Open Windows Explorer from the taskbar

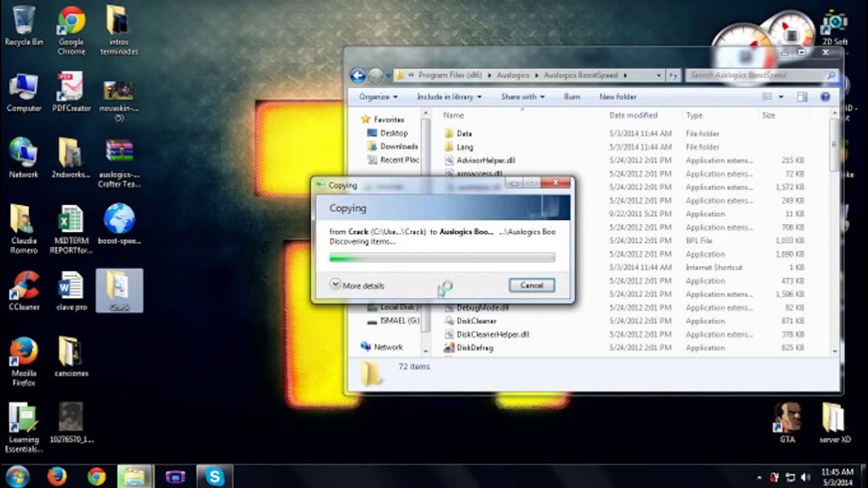click(135, 476)
